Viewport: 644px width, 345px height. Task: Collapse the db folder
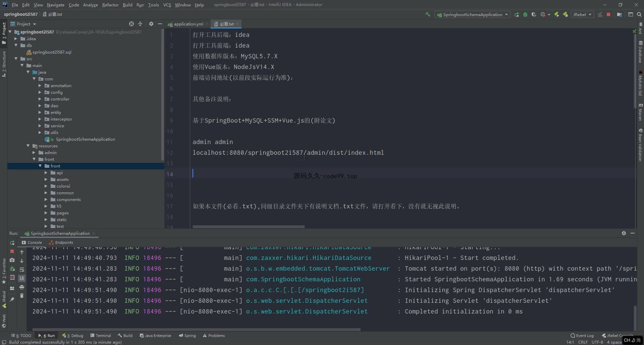tap(16, 45)
